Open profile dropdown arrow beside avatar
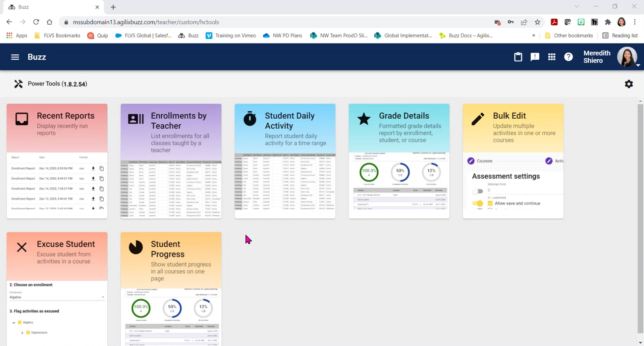This screenshot has width=644, height=346. pyautogui.click(x=638, y=65)
